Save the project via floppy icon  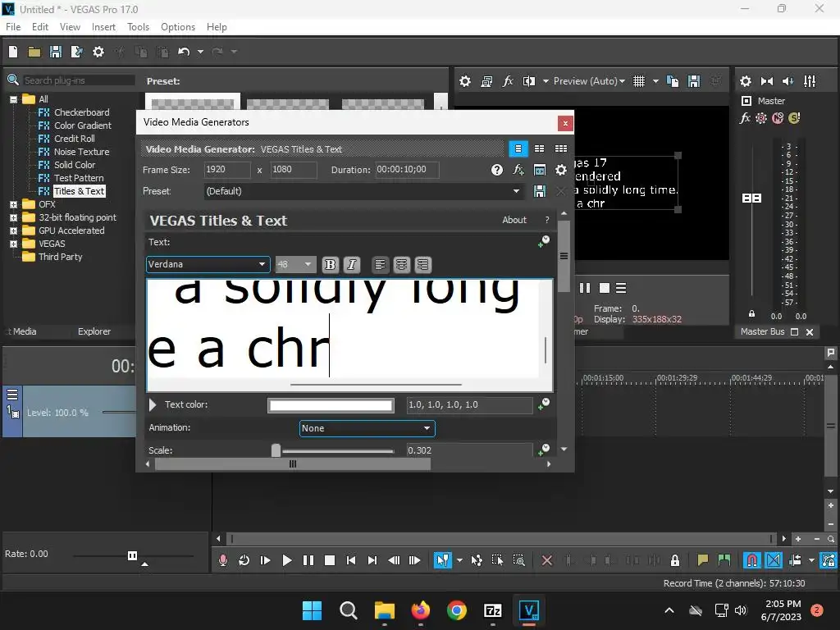coord(55,52)
